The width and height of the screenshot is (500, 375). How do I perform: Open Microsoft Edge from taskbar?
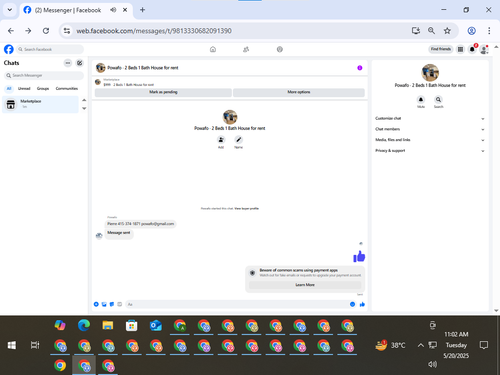(x=84, y=325)
